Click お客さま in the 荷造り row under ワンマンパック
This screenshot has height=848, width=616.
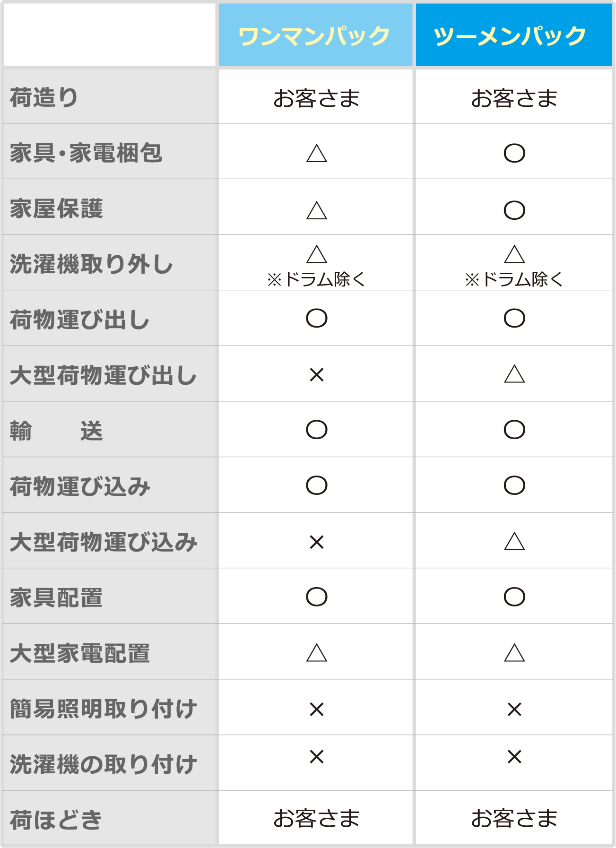pos(316,98)
